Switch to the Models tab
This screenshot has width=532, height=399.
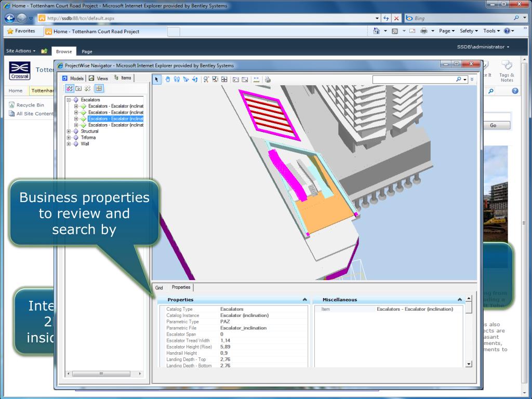(73, 78)
